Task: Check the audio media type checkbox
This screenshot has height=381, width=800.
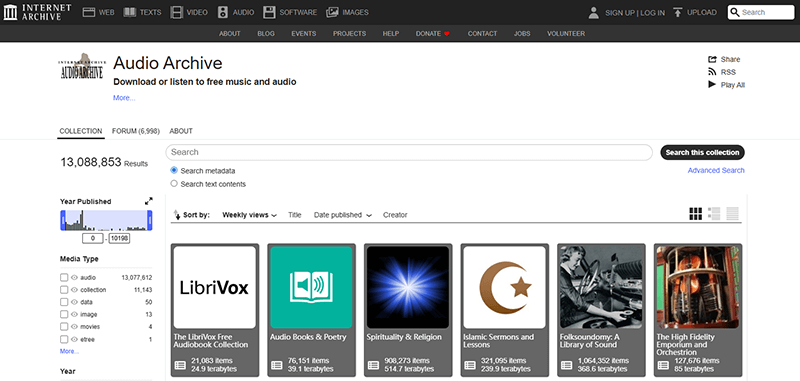Action: click(64, 277)
